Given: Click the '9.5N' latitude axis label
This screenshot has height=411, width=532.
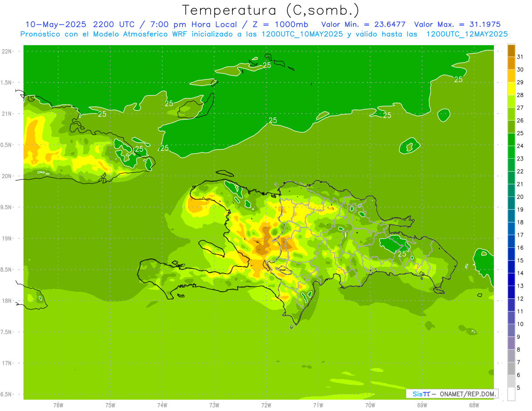Looking at the screenshot, I should coord(7,207).
